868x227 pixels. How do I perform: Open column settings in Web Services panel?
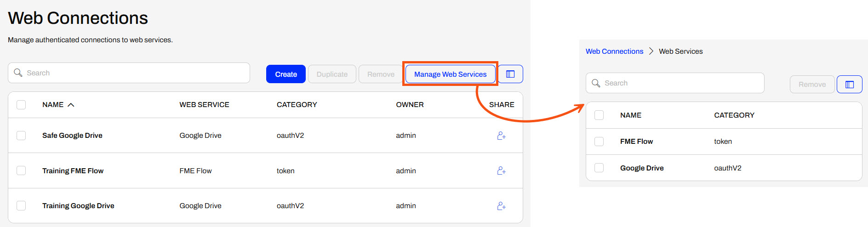click(849, 85)
